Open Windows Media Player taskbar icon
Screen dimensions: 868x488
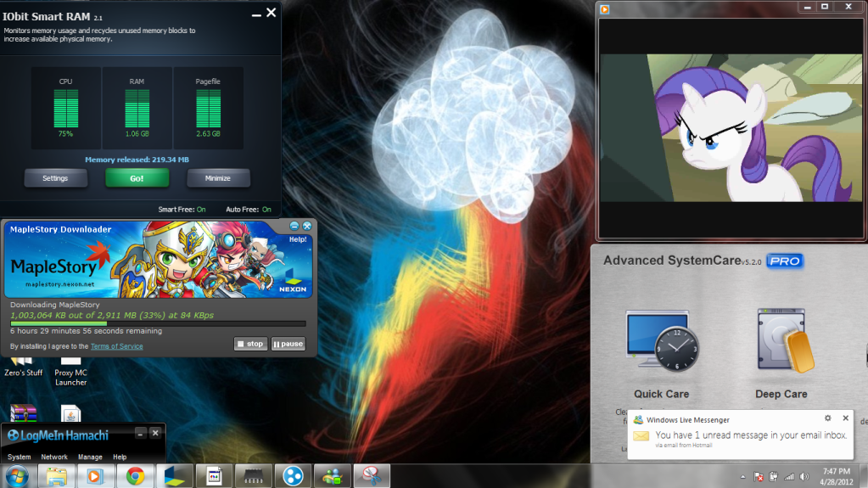click(x=95, y=476)
